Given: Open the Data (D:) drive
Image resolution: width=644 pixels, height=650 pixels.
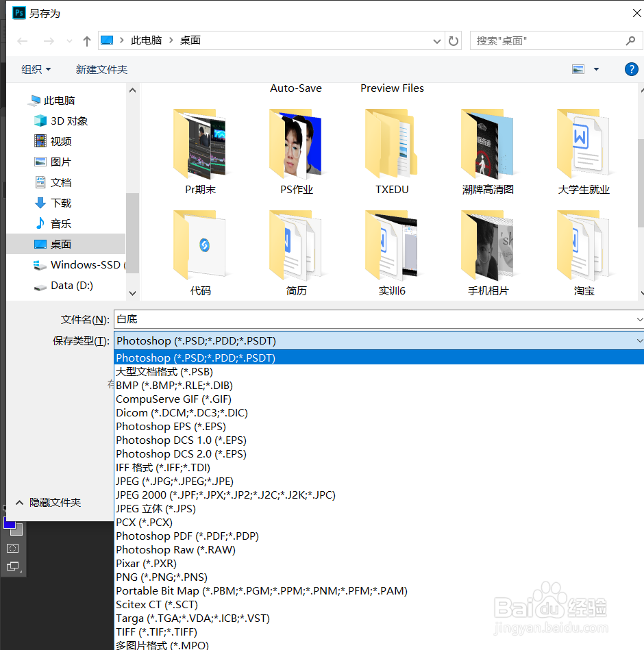Looking at the screenshot, I should pyautogui.click(x=64, y=286).
